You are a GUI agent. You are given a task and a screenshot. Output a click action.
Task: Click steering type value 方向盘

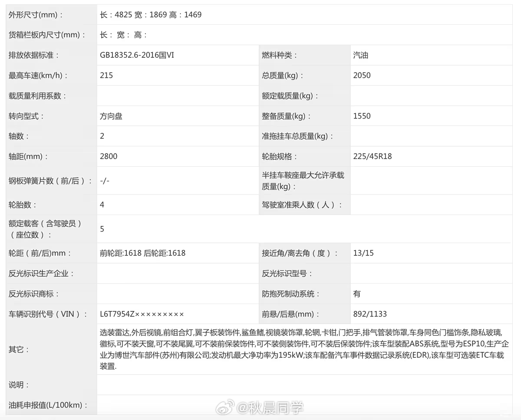(111, 116)
